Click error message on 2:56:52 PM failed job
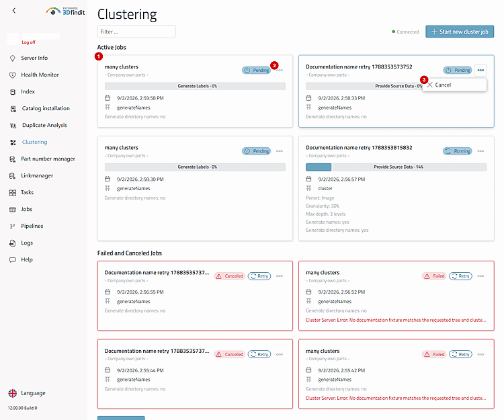 pyautogui.click(x=396, y=320)
